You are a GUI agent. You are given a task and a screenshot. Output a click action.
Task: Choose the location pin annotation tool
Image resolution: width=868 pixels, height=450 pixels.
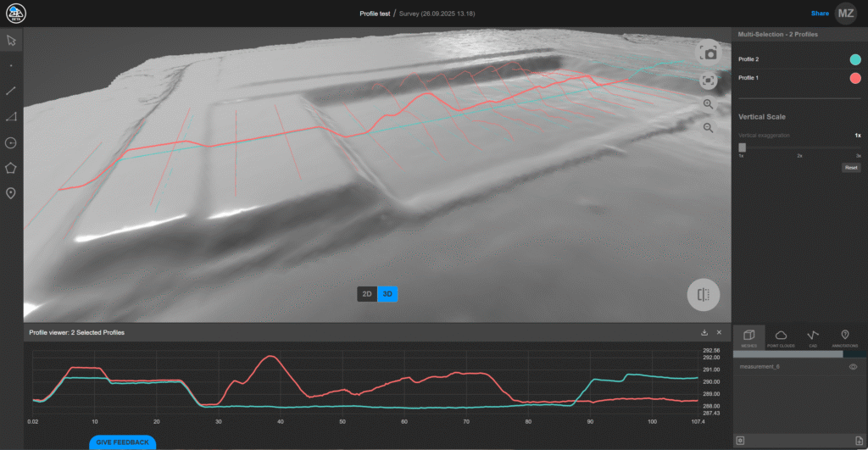(11, 194)
